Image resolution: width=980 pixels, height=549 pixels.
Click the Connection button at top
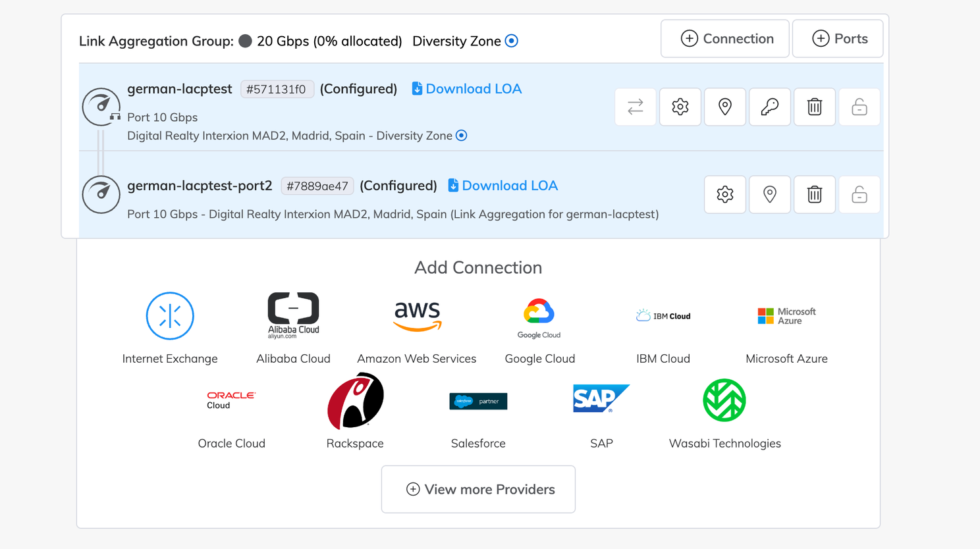[x=725, y=39]
